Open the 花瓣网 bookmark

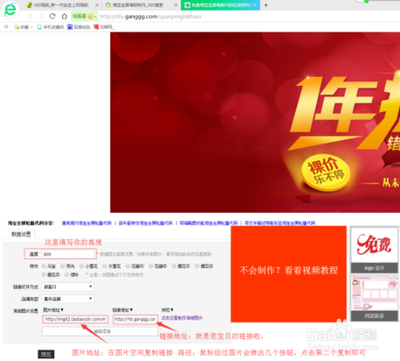click(x=104, y=27)
